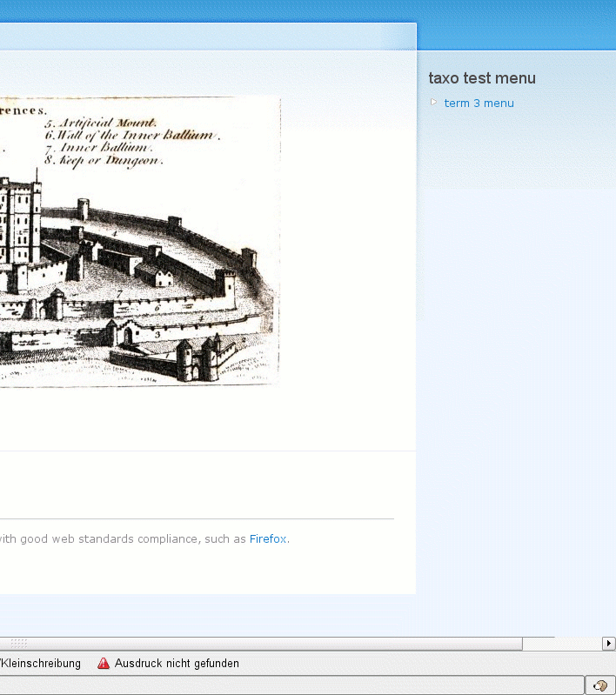This screenshot has width=616, height=695.
Task: Click the empty status bar field
Action: click(291, 685)
